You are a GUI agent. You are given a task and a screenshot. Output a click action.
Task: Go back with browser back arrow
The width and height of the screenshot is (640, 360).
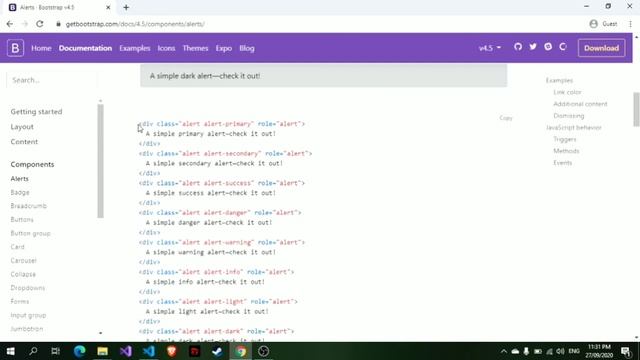[x=10, y=24]
